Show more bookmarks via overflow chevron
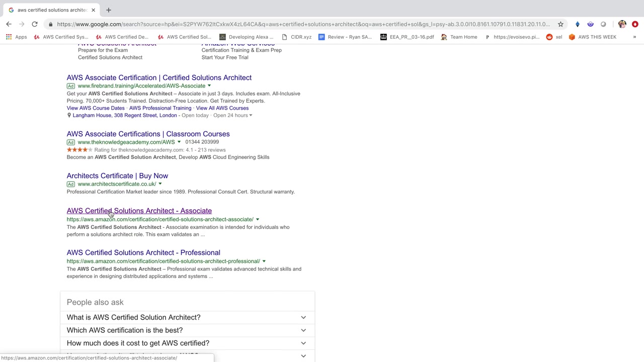The height and width of the screenshot is (362, 644). (x=634, y=37)
